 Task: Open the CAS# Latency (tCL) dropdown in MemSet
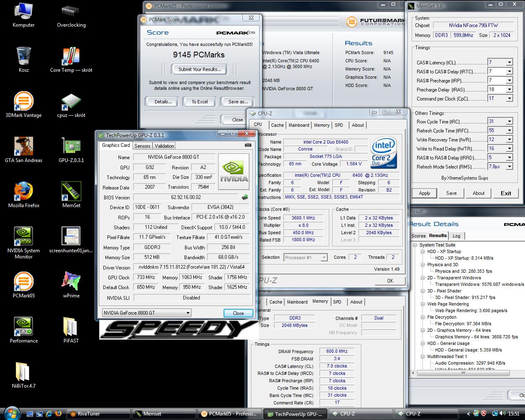[509, 62]
